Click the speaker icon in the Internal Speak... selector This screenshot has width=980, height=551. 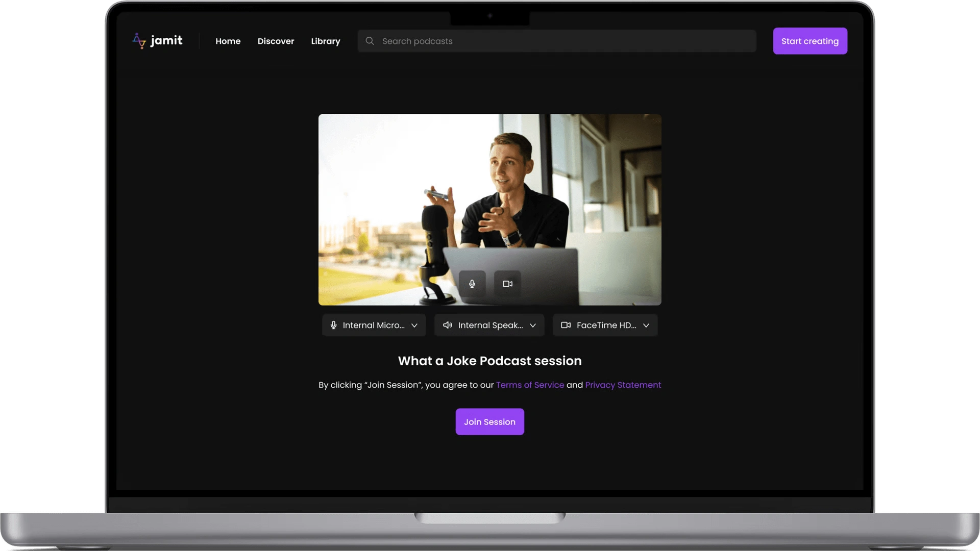448,325
